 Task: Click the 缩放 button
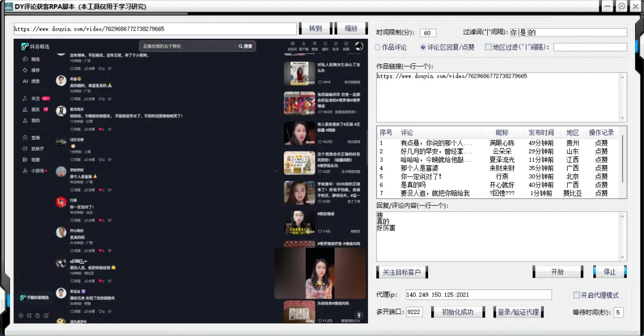pyautogui.click(x=351, y=29)
